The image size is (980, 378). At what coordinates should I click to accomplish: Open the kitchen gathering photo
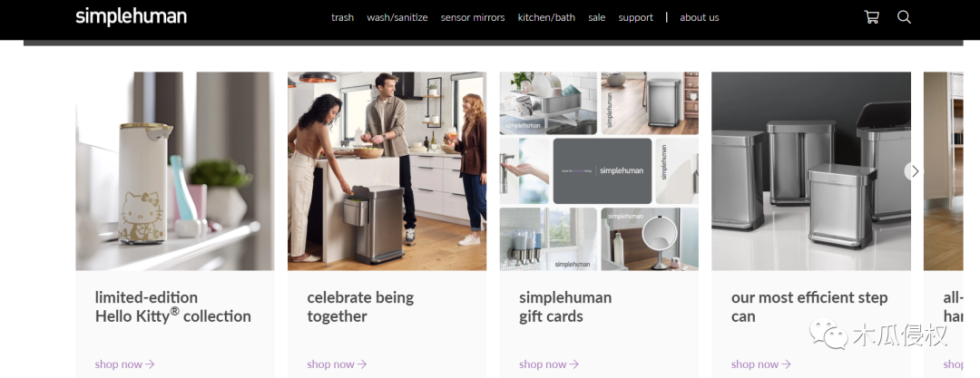[387, 171]
